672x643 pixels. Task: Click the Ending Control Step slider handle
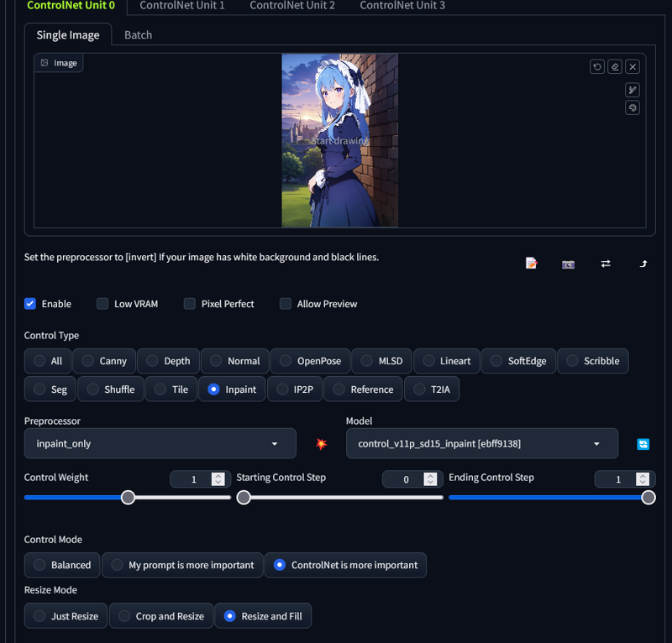click(648, 497)
